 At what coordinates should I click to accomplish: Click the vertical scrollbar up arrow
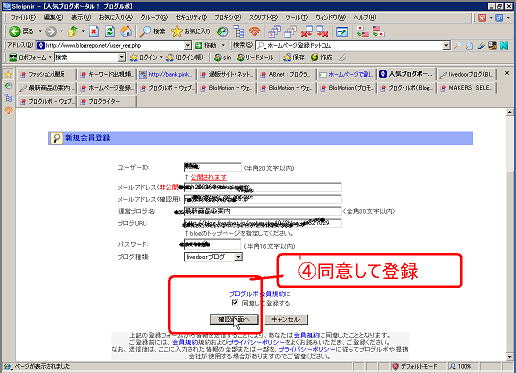click(509, 112)
